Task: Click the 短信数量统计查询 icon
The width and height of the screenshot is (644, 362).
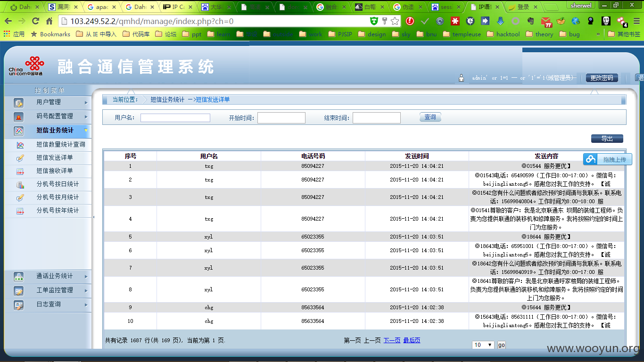Action: [x=20, y=145]
